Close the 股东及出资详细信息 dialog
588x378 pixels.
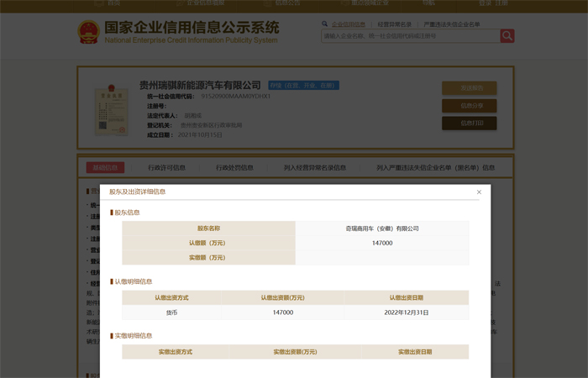pyautogui.click(x=479, y=192)
